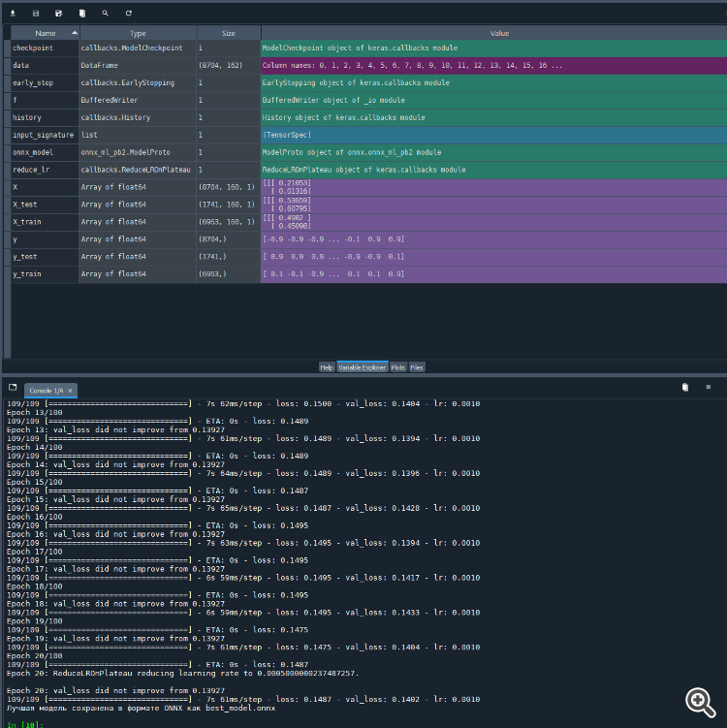Click the In [10]: console prompt
This screenshot has height=728, width=727.
click(25, 724)
